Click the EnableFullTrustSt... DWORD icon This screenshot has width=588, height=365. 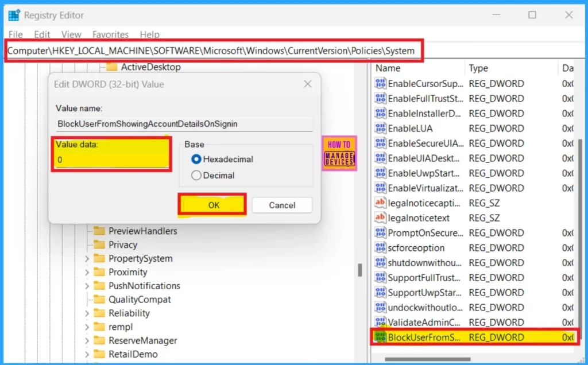(380, 98)
